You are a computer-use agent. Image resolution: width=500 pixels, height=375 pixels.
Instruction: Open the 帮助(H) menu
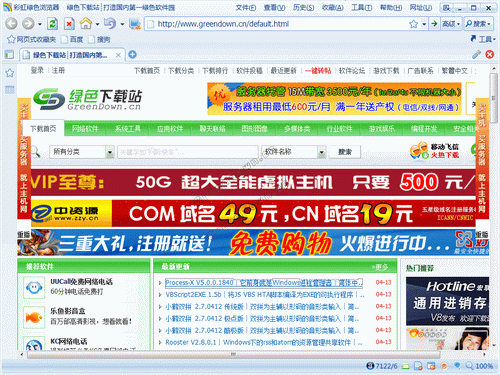pos(391,7)
